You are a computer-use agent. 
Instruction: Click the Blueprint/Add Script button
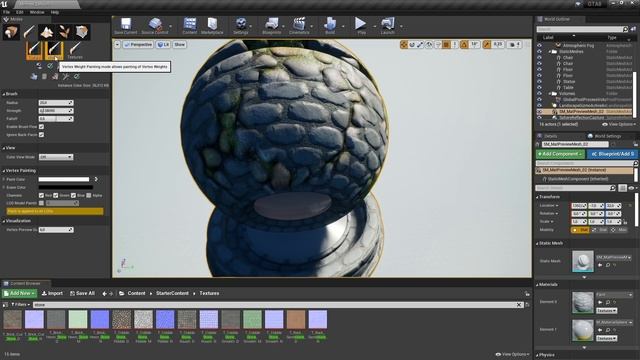(x=612, y=154)
